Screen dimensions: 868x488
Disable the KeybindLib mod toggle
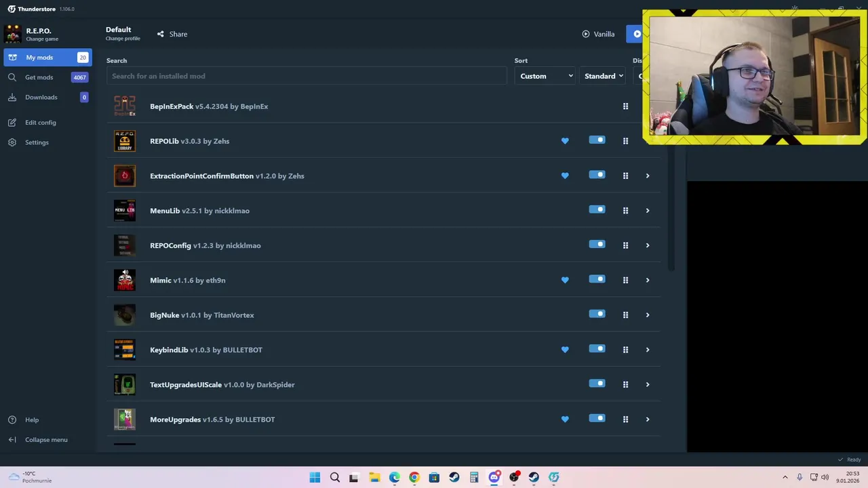pos(597,349)
